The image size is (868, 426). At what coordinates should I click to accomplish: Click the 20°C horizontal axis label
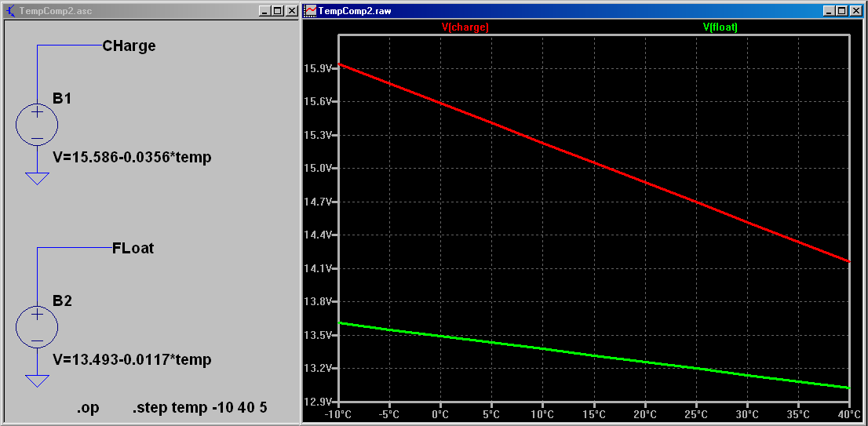645,413
